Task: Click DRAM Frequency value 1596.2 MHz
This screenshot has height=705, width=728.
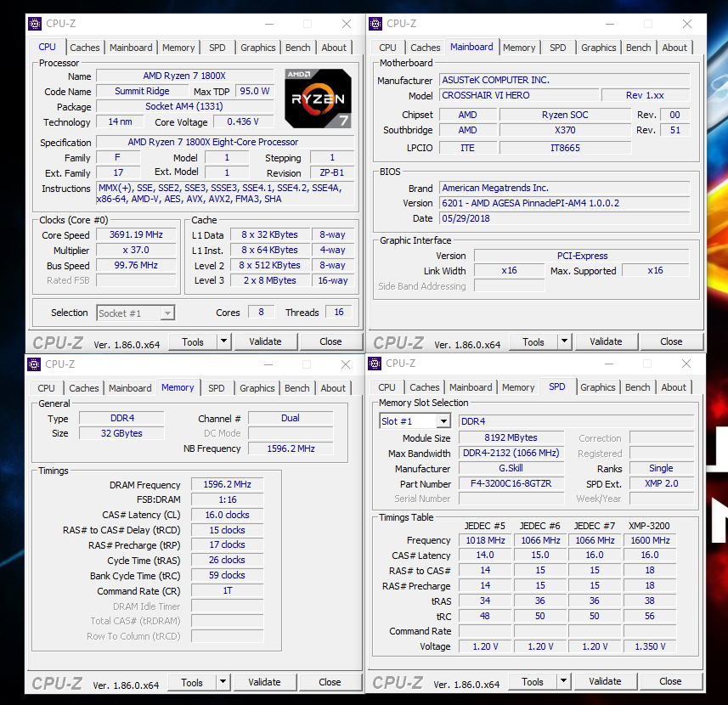Action: [227, 484]
